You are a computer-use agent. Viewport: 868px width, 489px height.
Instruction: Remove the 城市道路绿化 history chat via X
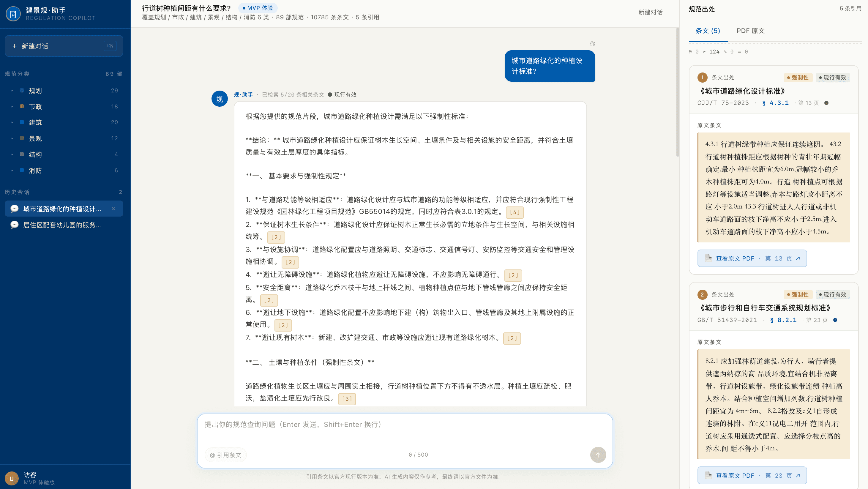tap(113, 209)
